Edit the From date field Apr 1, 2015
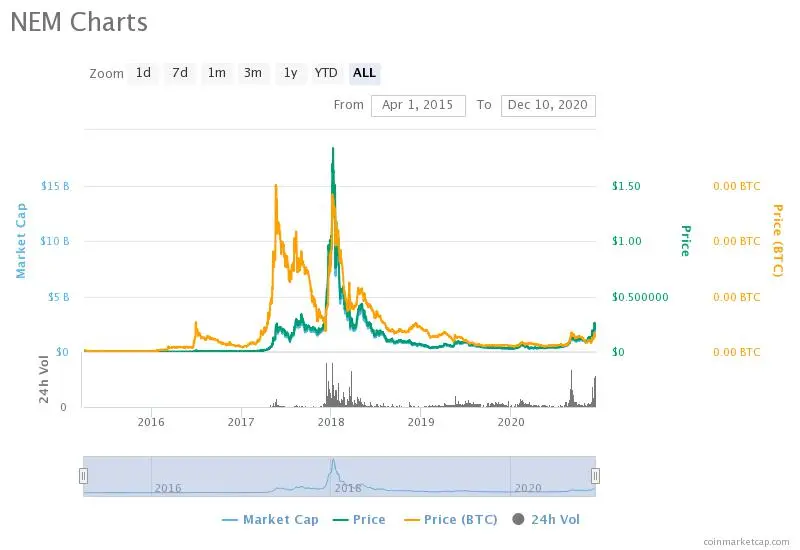This screenshot has width=800, height=550. (418, 106)
